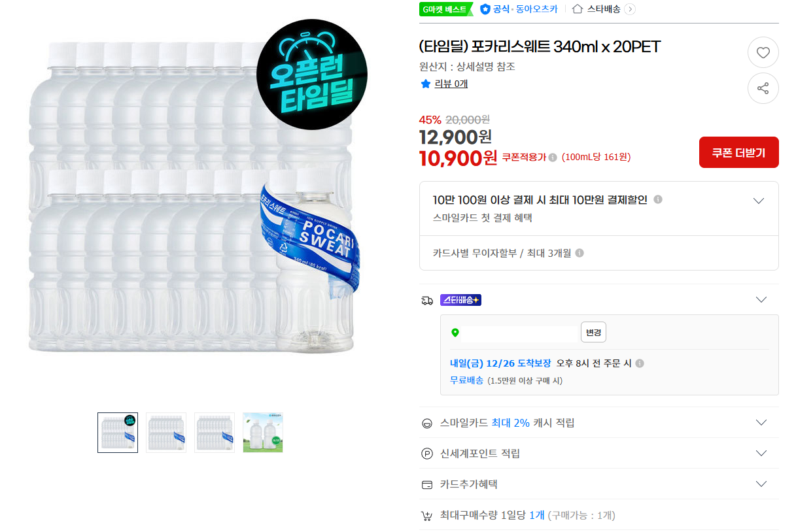The image size is (796, 532).
Task: Open the 쿠폰 더받기 red button
Action: [x=738, y=152]
